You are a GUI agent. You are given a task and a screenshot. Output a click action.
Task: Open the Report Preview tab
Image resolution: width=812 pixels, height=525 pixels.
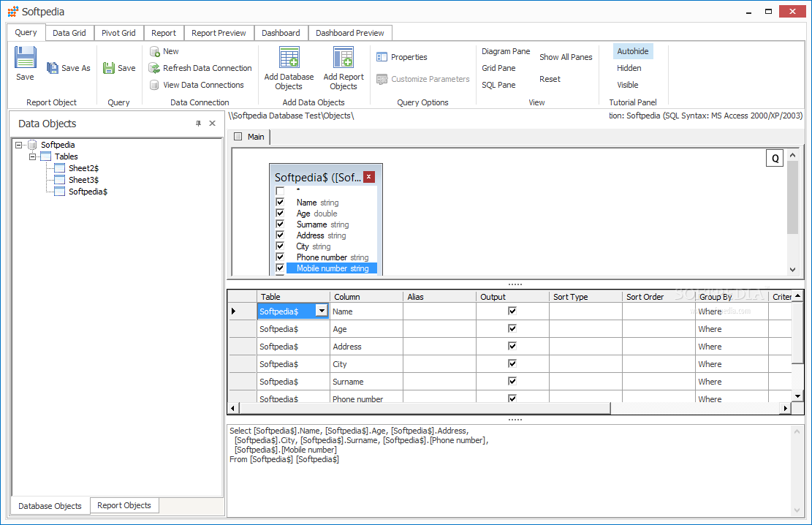[219, 33]
